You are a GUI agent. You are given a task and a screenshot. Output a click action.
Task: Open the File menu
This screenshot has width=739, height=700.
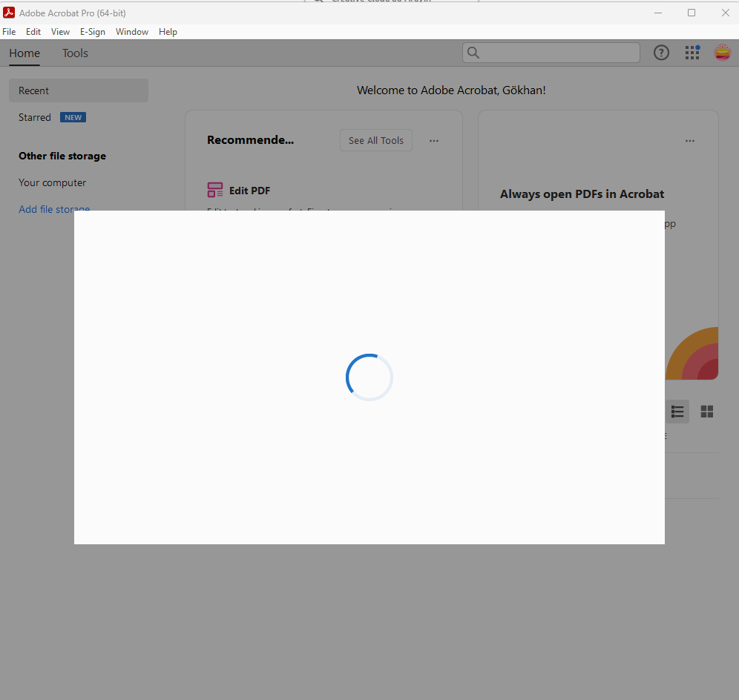[x=9, y=32]
